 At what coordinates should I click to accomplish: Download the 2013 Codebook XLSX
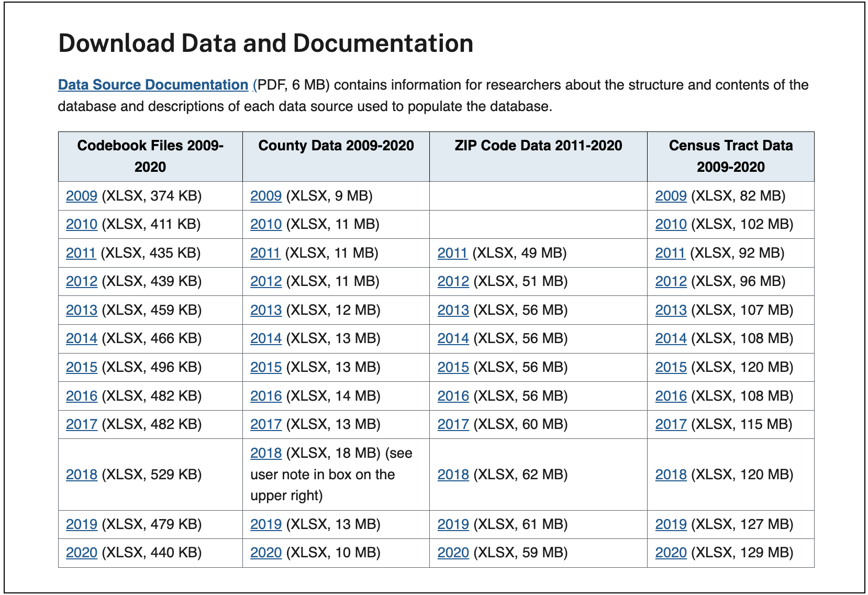coord(82,310)
